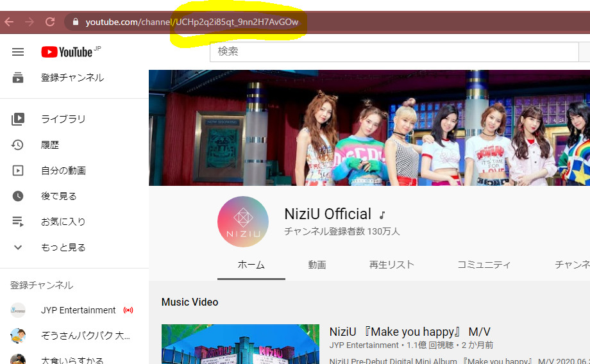Click the padlock site security icon
Screen dimensions: 590x364
pyautogui.click(x=76, y=22)
